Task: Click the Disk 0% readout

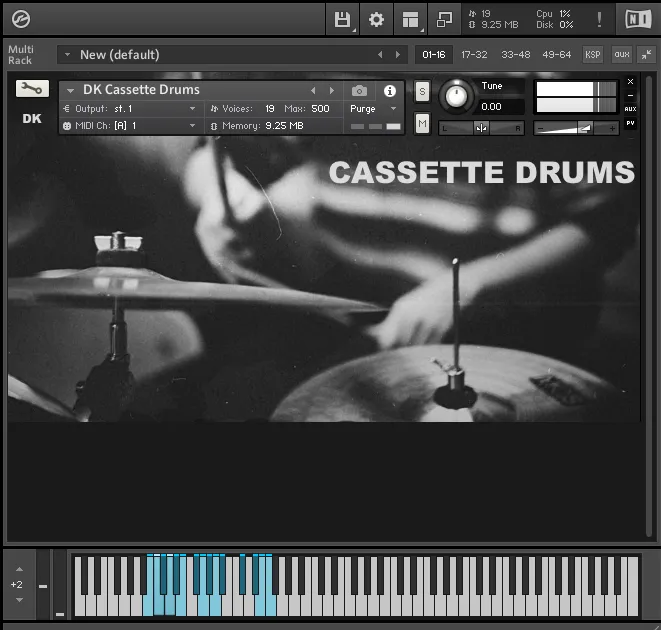Action: [554, 25]
